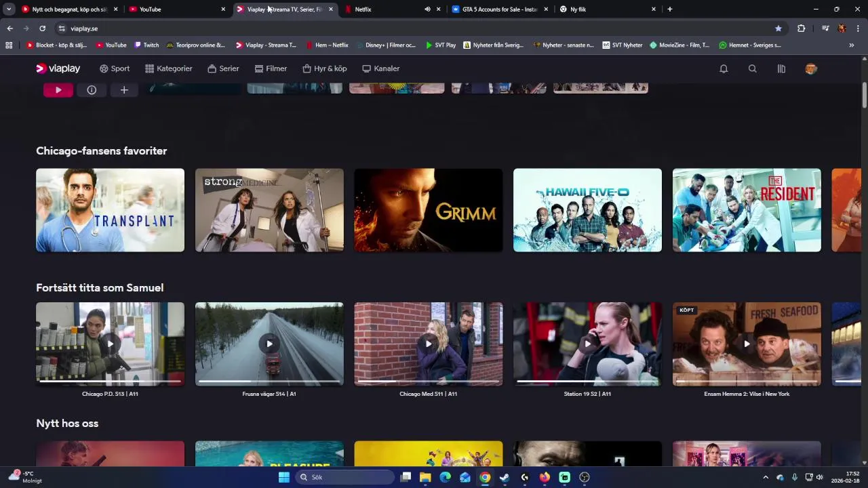Viewport: 868px width, 488px height.
Task: Open the taskbar weather widget
Action: tap(25, 477)
